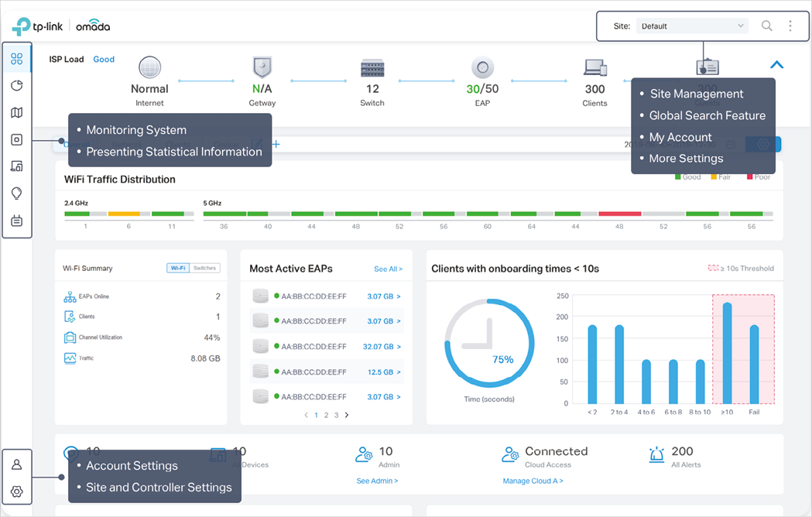Select Wi-Fi toggle in Wi-Fi Summary

[x=178, y=268]
